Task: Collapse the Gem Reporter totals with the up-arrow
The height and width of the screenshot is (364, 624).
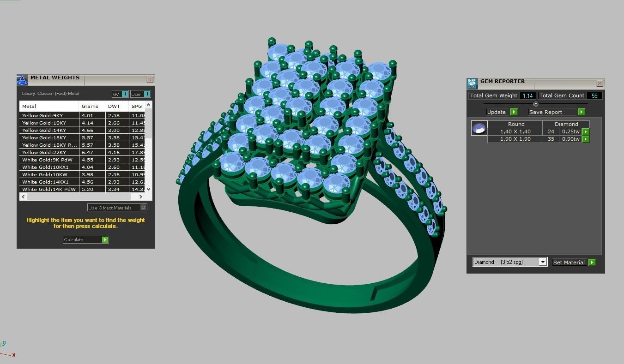Action: (536, 104)
